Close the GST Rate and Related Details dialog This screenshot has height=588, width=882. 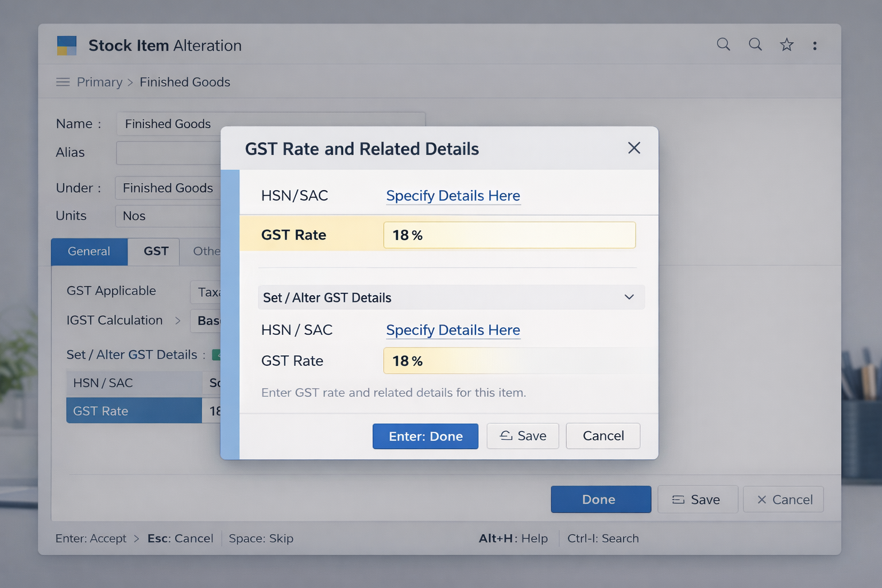(x=634, y=148)
